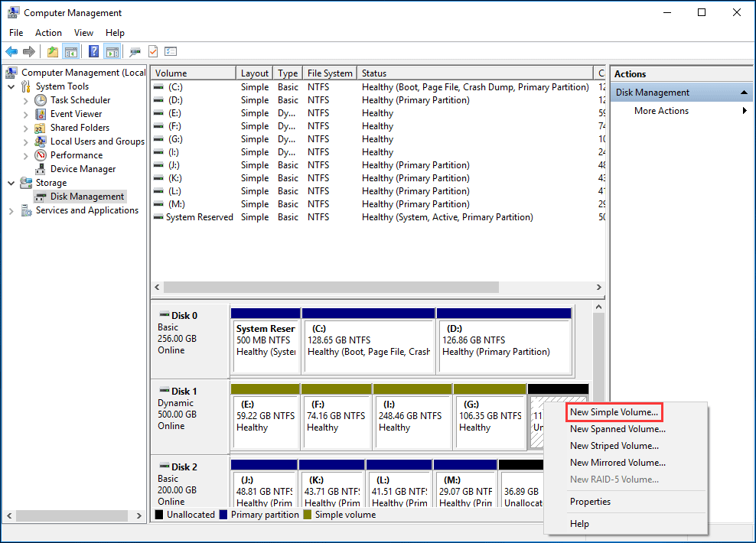Viewport: 756px width, 543px height.
Task: Click the Disk 2 drive icon
Action: pyautogui.click(x=165, y=466)
